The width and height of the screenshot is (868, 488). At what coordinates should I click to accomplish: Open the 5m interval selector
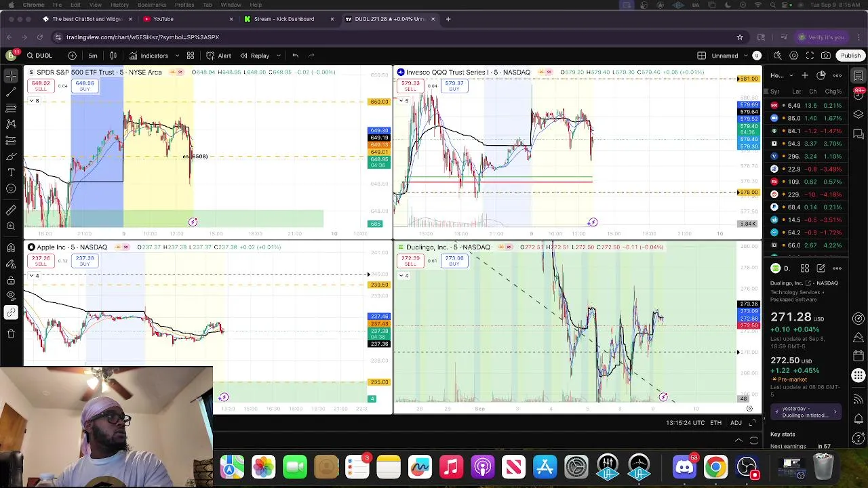pos(93,56)
